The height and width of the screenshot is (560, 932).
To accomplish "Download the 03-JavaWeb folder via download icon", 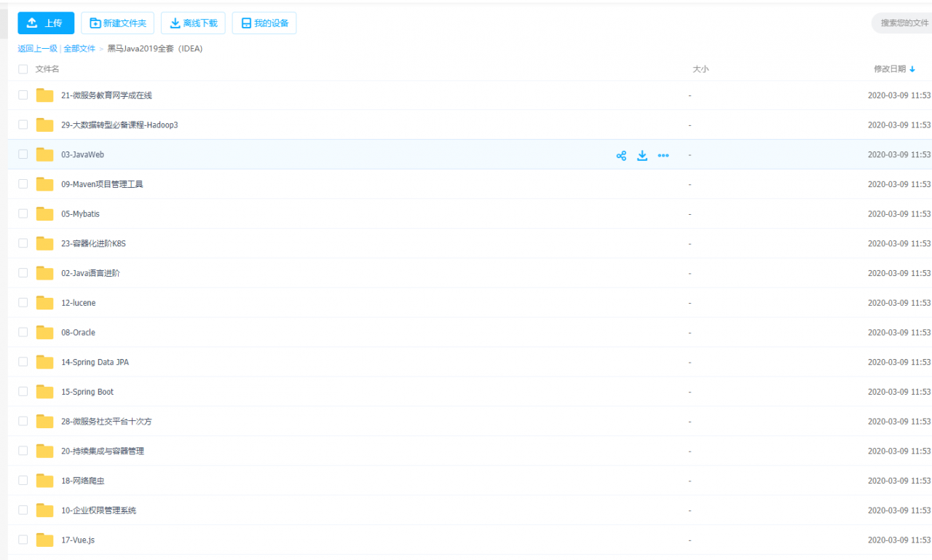I will (642, 155).
